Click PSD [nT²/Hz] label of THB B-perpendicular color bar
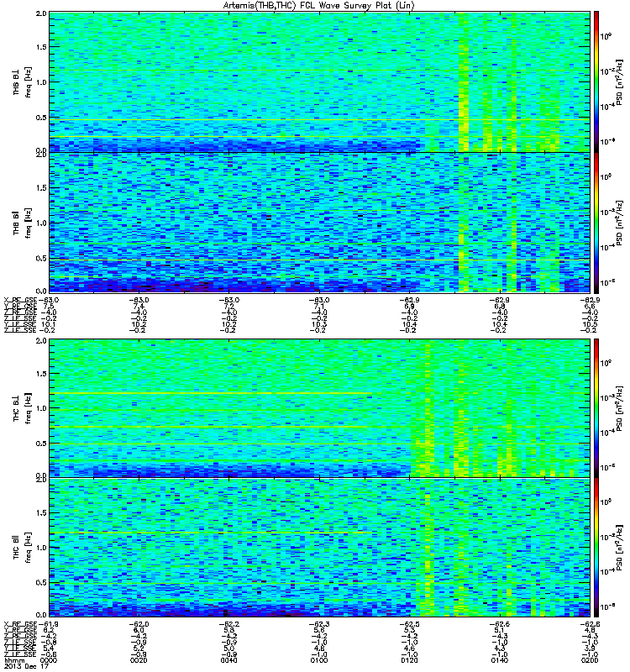Screen dimensions: 630x672 pos(619,82)
